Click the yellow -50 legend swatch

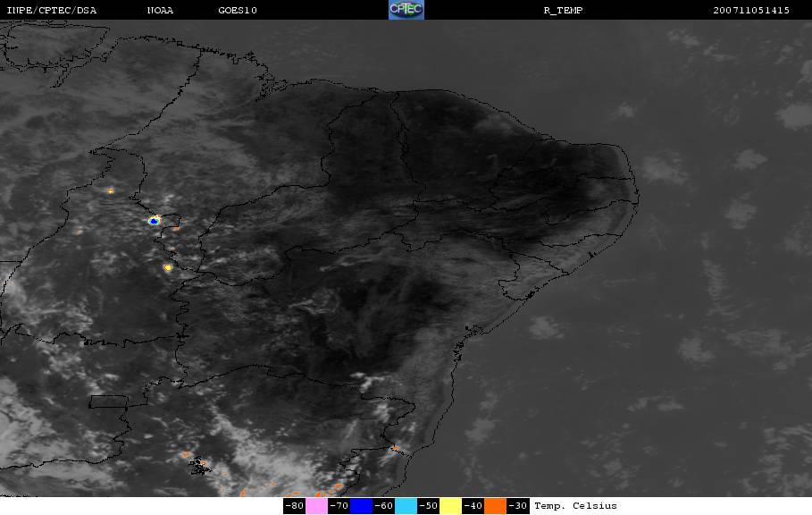click(450, 506)
